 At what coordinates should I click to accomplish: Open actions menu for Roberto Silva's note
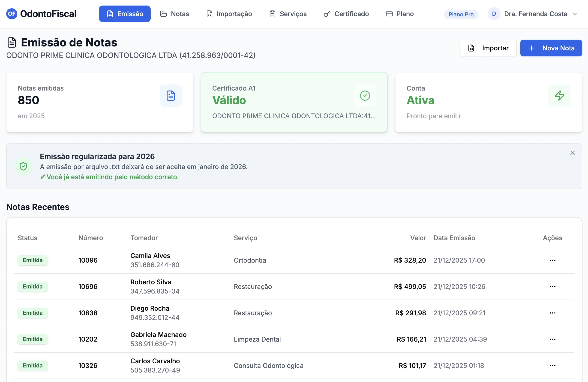(x=552, y=287)
